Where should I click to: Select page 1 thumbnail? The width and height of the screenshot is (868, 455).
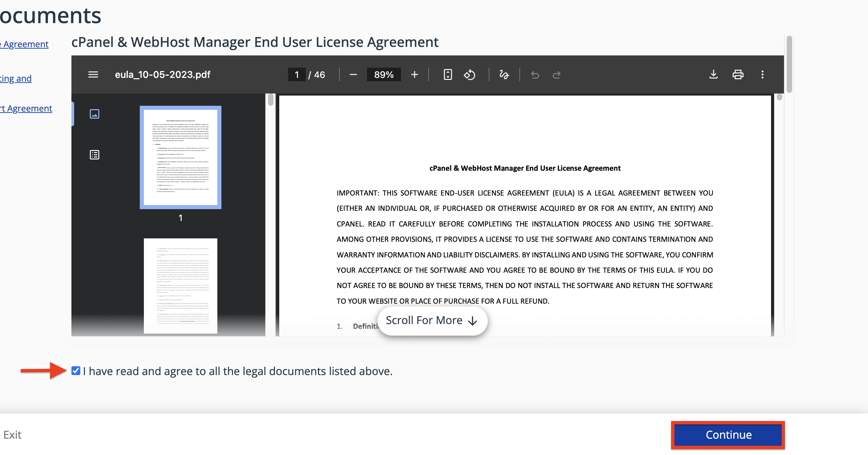click(181, 157)
